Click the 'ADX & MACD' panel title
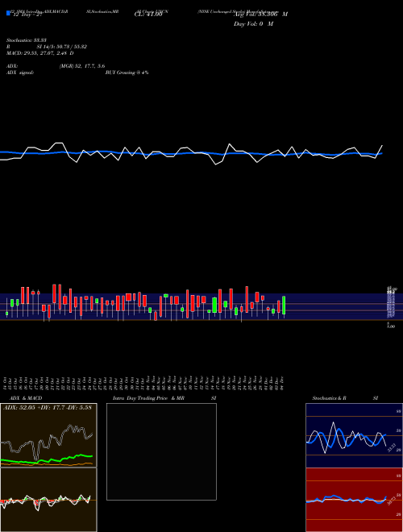This screenshot has width=403, height=532. [26, 398]
